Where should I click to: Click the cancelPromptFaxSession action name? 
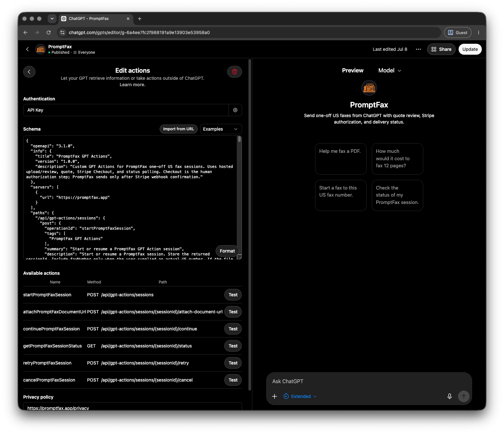point(49,380)
